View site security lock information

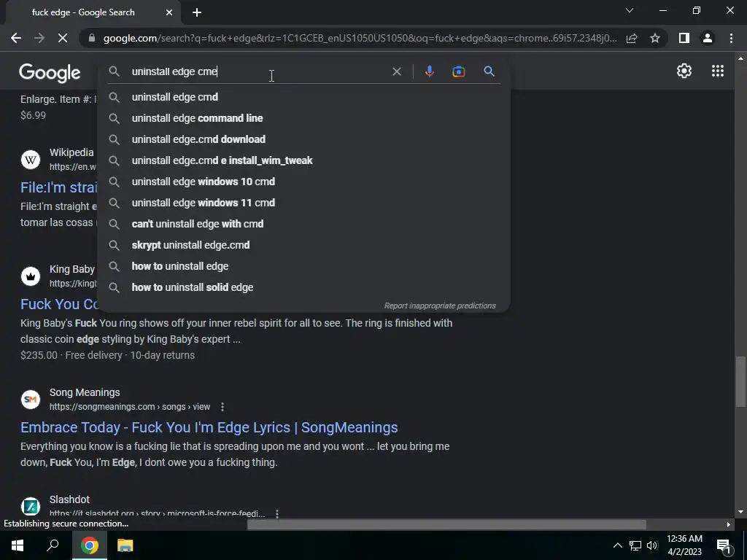[92, 38]
